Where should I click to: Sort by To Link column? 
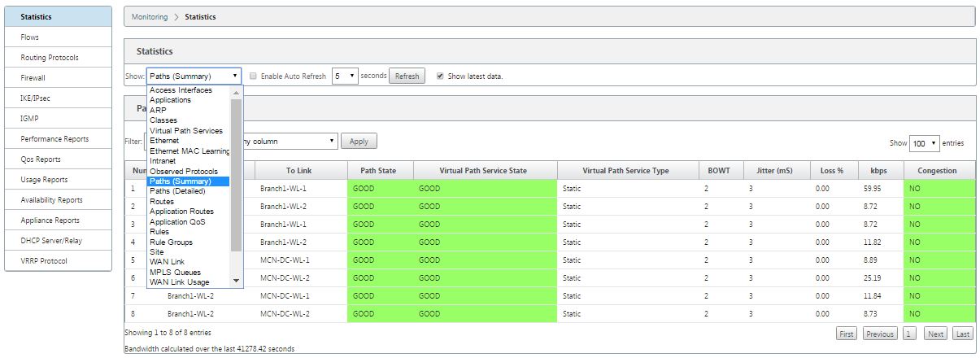tap(302, 171)
